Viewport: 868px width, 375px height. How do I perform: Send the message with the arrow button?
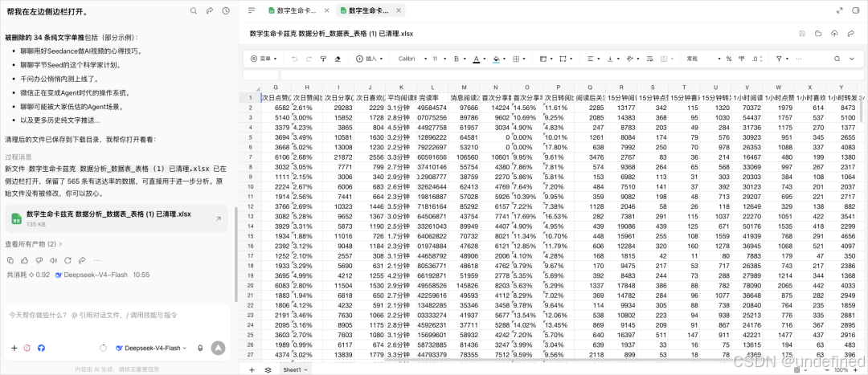[x=218, y=348]
